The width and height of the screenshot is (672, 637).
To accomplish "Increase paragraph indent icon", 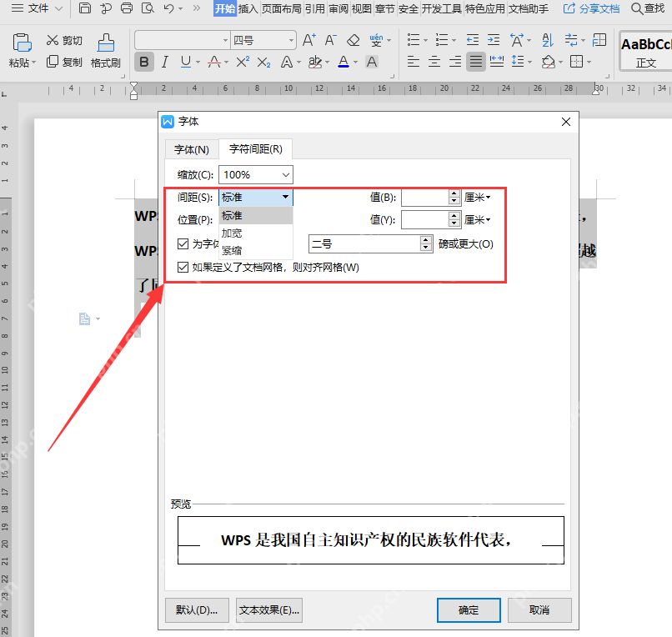I will click(494, 40).
